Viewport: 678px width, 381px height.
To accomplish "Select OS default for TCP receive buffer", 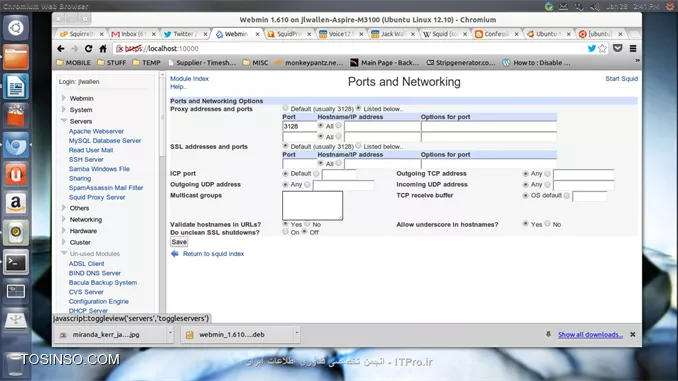I will point(525,195).
